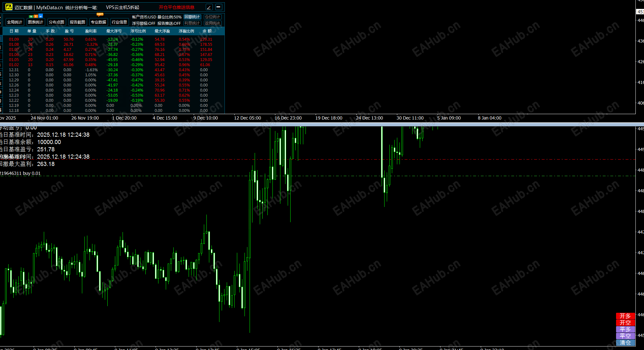
Task: Click the FX DATA logo icon
Action: (9, 7)
